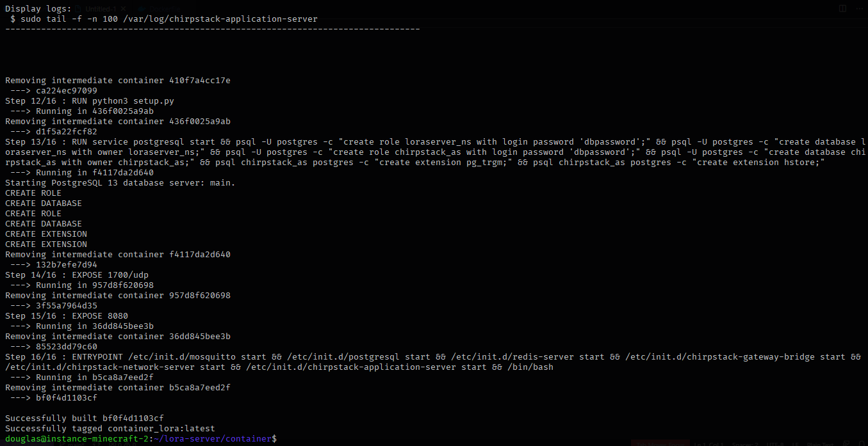
Task: Click the '---> 85523dd79c60' layer hash
Action: pos(54,347)
